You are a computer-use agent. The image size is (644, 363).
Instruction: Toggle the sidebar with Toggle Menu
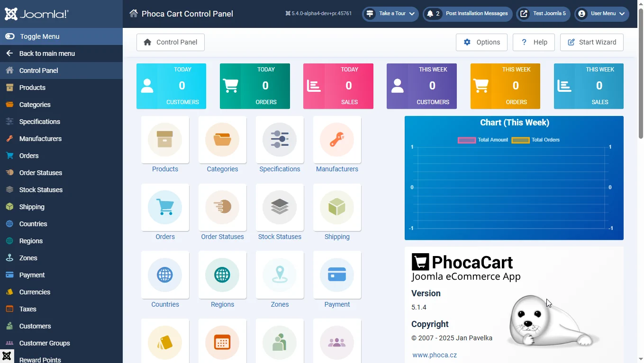coord(61,36)
